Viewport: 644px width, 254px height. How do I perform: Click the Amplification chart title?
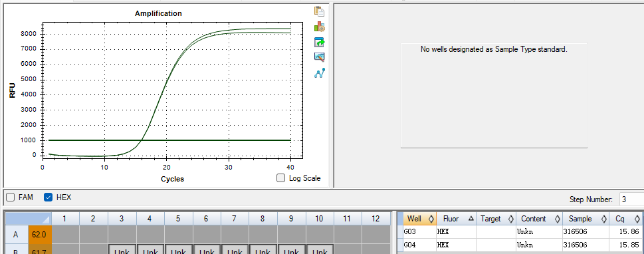pos(158,13)
